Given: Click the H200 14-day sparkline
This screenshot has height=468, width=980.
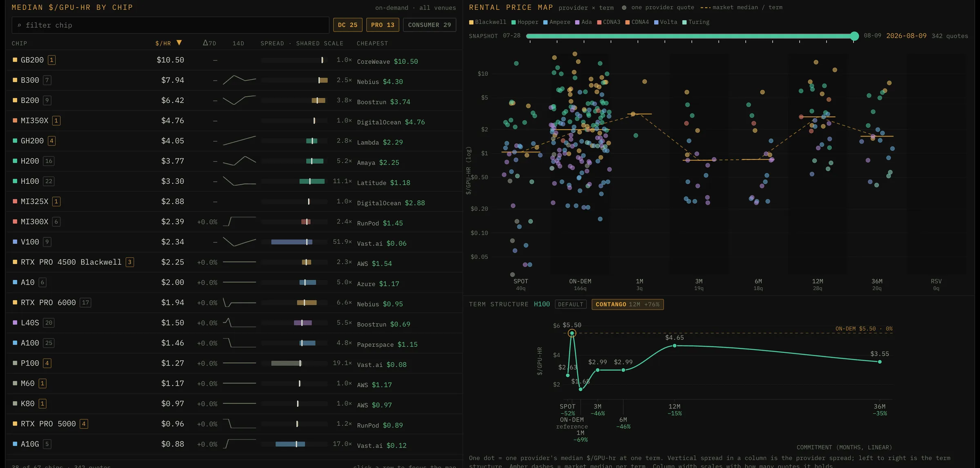Looking at the screenshot, I should pyautogui.click(x=239, y=161).
